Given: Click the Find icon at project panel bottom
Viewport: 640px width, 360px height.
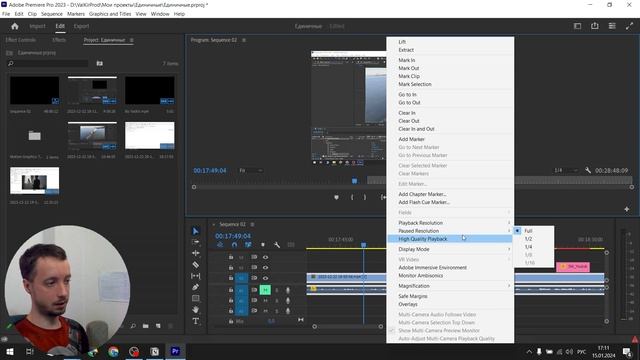Looking at the screenshot, I should [x=133, y=326].
